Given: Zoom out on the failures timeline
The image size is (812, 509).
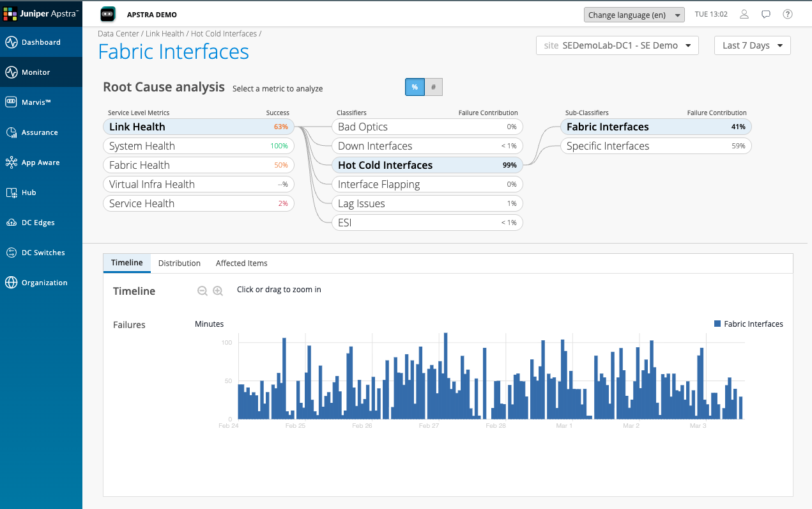Looking at the screenshot, I should tap(203, 290).
